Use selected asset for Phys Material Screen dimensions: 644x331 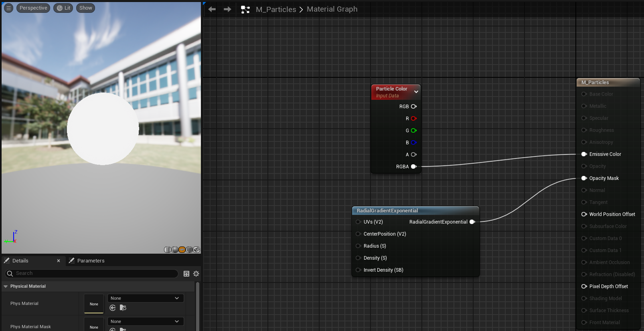coord(113,308)
